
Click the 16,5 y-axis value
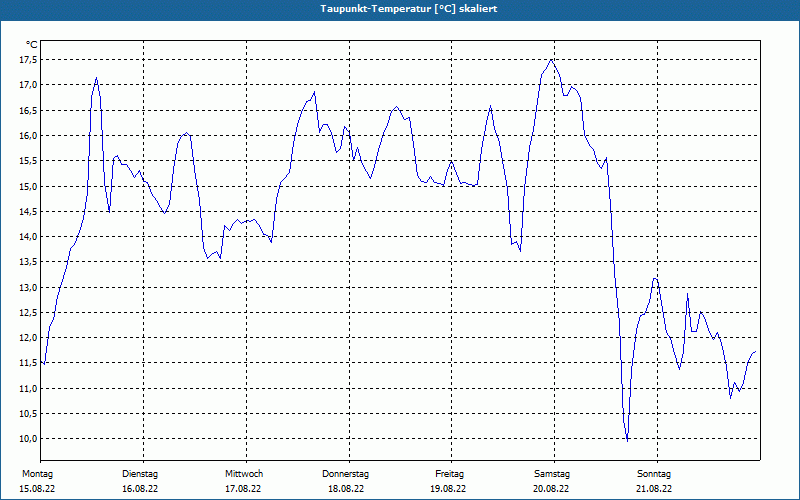(x=30, y=110)
